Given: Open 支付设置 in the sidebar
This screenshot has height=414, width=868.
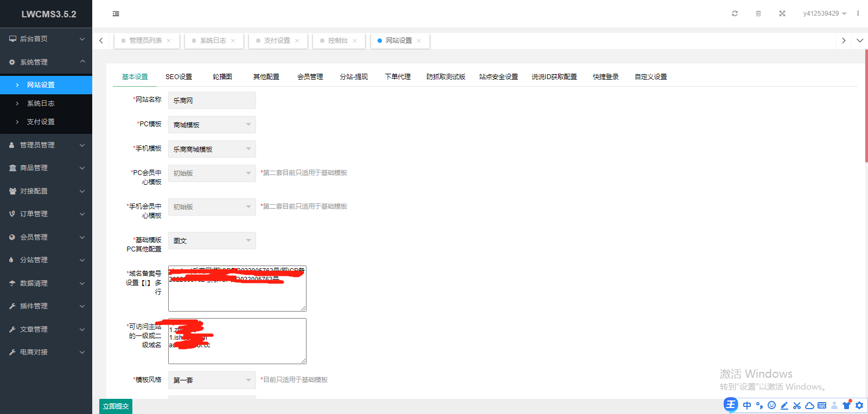Looking at the screenshot, I should [x=41, y=122].
